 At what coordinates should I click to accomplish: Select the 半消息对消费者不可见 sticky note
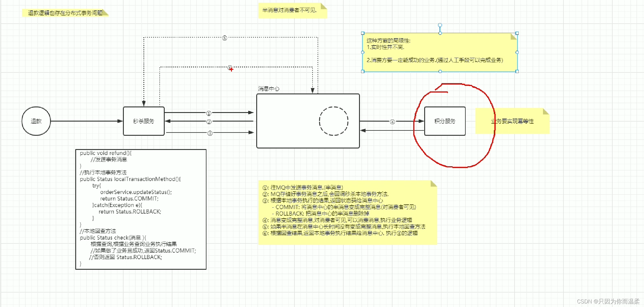tap(292, 11)
